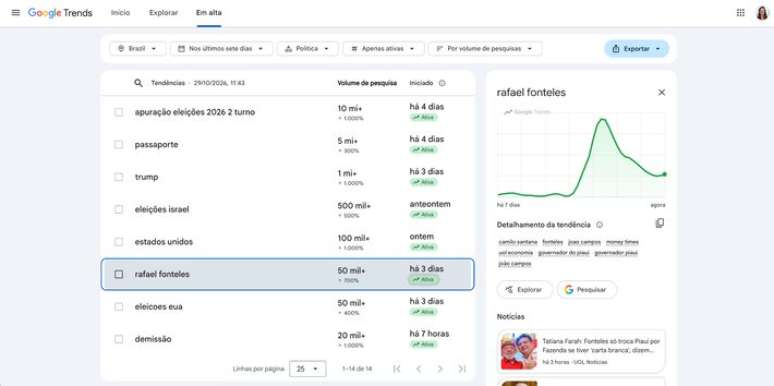774x386 pixels.
Task: Click the Iniciado column header
Action: pyautogui.click(x=421, y=83)
